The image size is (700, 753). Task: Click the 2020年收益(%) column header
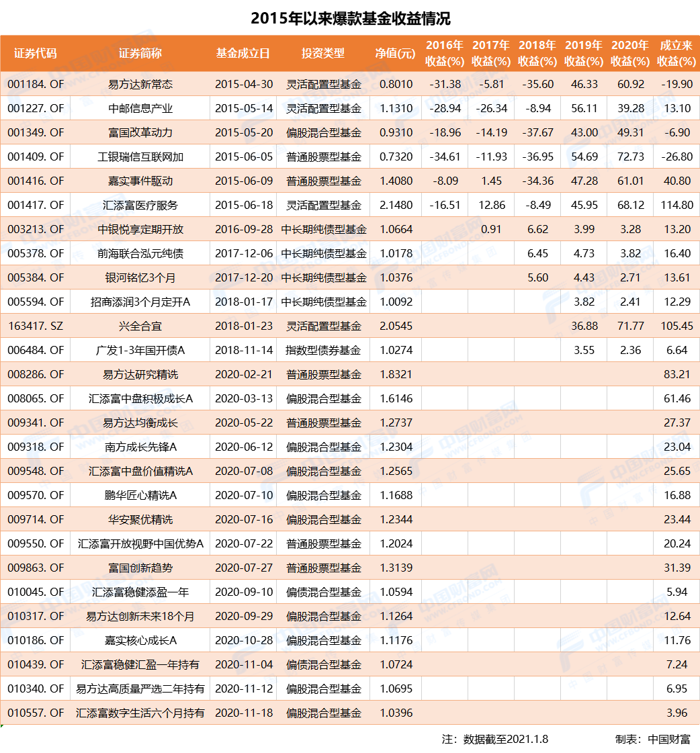[x=630, y=53]
